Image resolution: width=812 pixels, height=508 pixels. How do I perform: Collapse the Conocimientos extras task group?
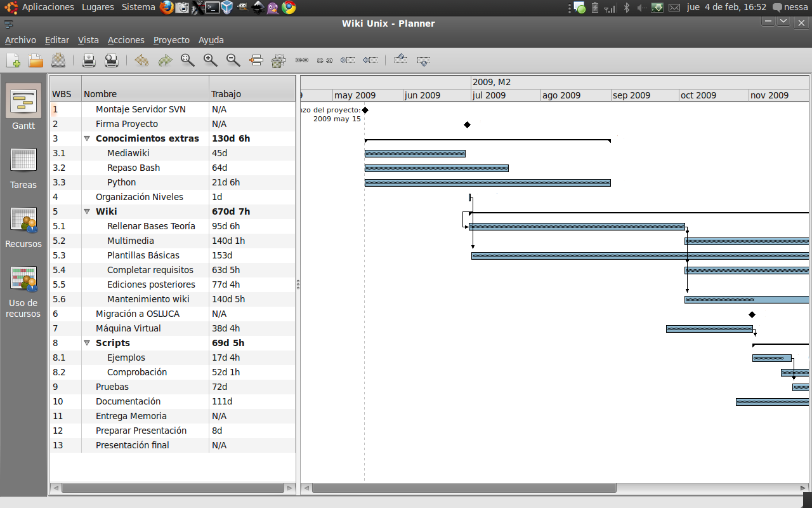pos(87,138)
